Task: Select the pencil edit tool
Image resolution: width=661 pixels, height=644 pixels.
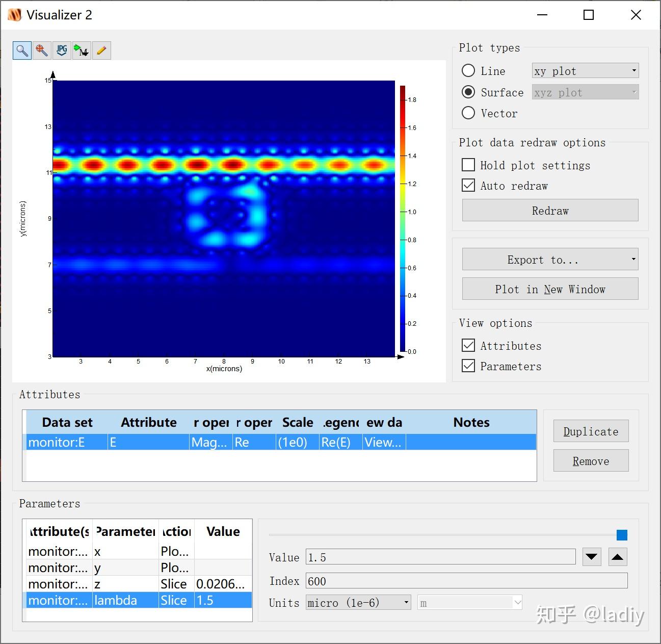Action: click(101, 50)
